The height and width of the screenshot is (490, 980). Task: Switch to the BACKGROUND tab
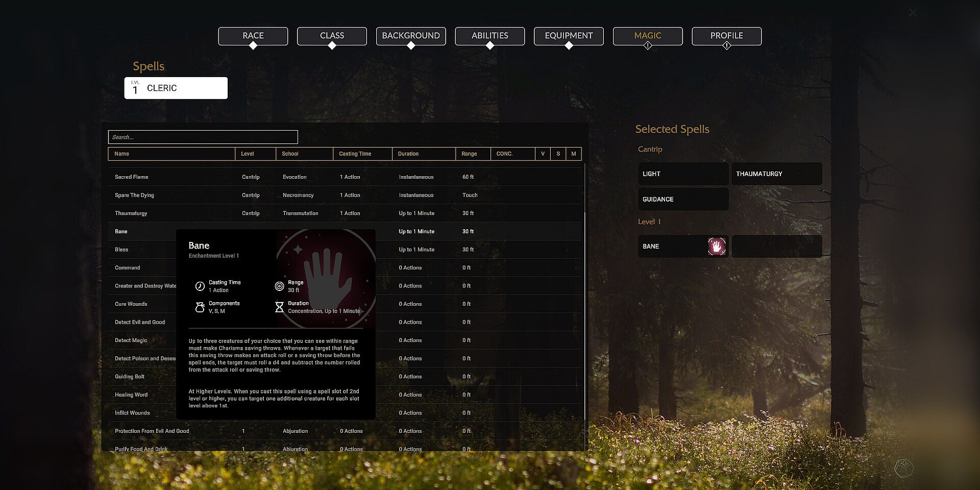[x=411, y=36]
